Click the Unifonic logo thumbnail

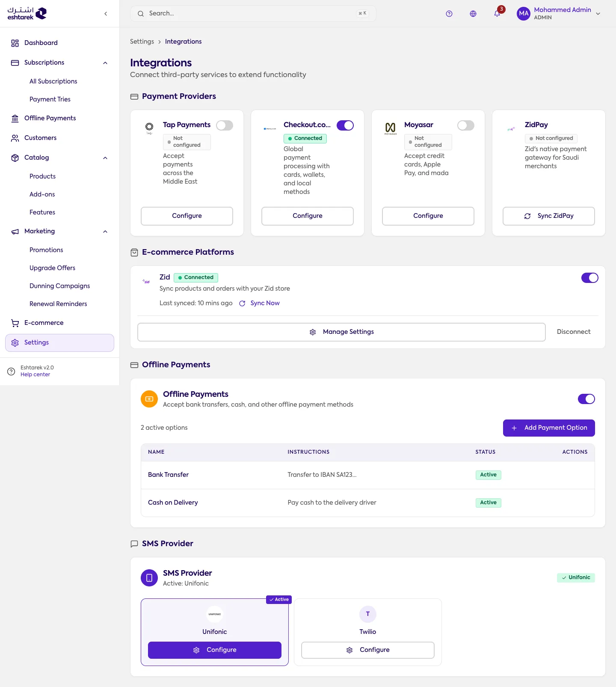[215, 614]
